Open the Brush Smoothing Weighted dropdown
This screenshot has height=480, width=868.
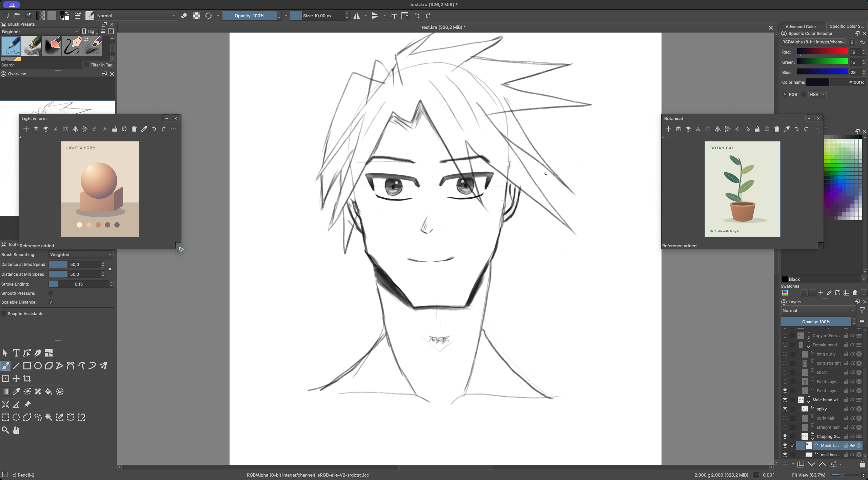coord(81,254)
